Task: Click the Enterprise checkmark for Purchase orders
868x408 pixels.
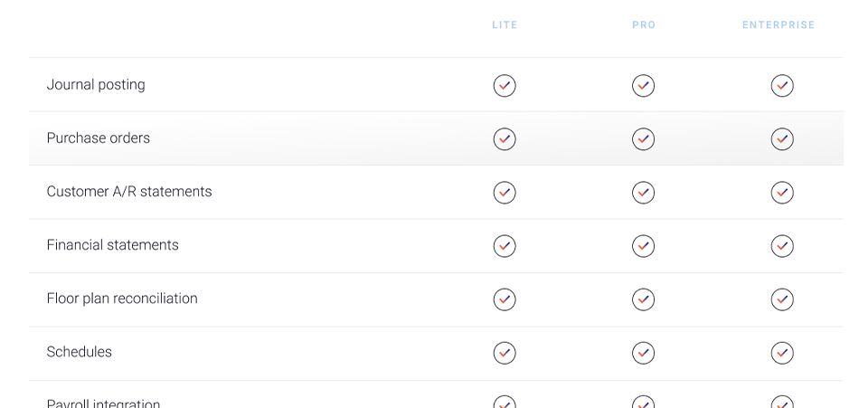Action: pos(782,139)
